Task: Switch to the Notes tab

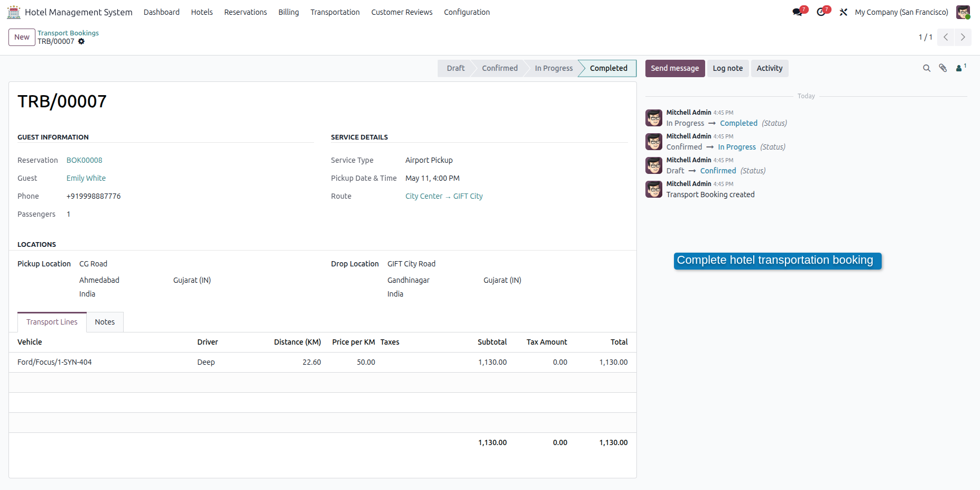Action: tap(105, 322)
